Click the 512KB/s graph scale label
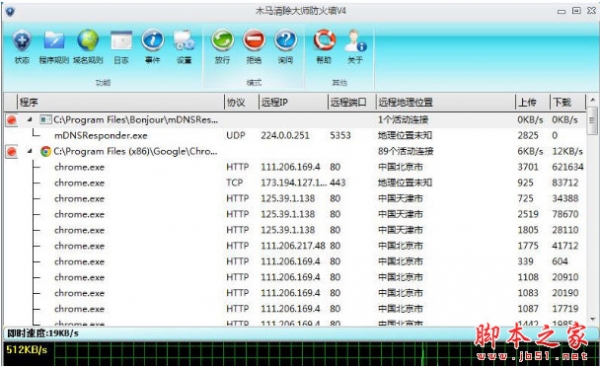The image size is (600, 367). (x=26, y=350)
